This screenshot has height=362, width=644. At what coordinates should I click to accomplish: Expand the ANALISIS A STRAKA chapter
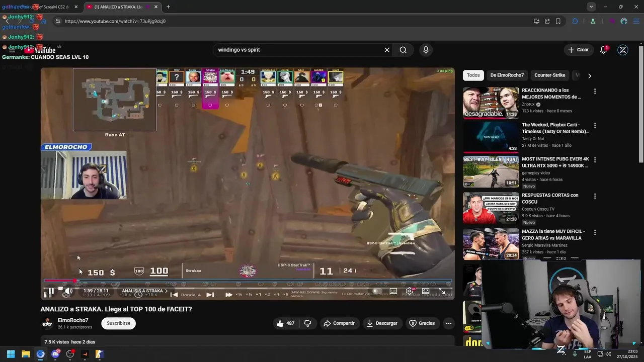coord(145,291)
